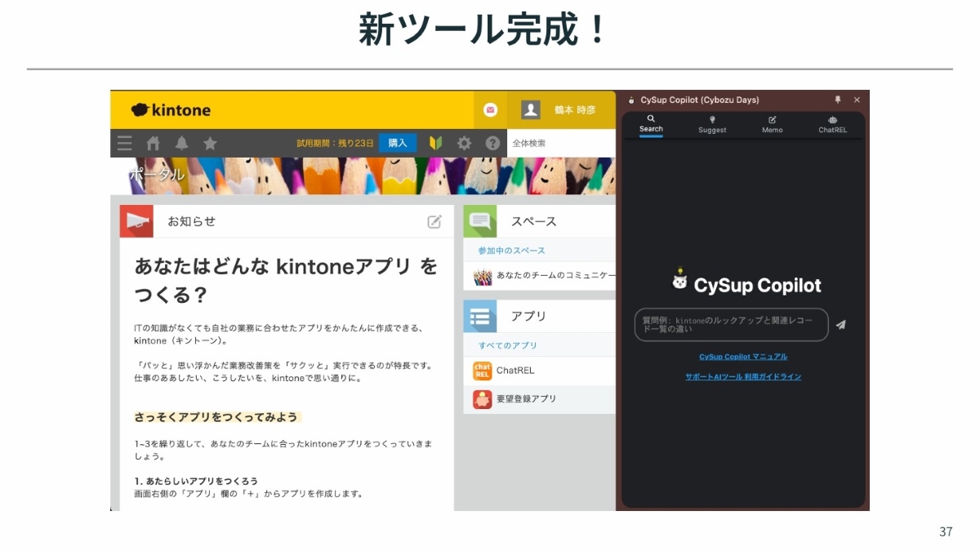This screenshot has width=980, height=551.
Task: Open あなたのチームのコミュニケー space
Action: click(x=556, y=277)
